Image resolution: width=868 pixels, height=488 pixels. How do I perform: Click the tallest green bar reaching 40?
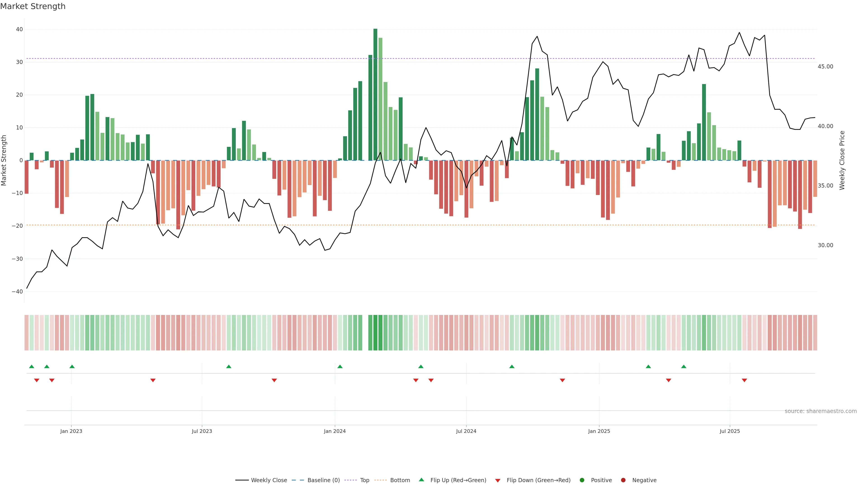click(x=375, y=94)
